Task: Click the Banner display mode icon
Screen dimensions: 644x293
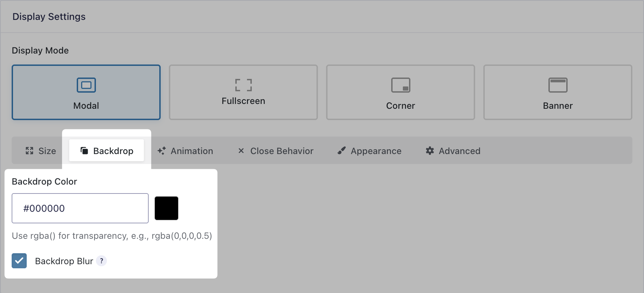Action: [558, 85]
